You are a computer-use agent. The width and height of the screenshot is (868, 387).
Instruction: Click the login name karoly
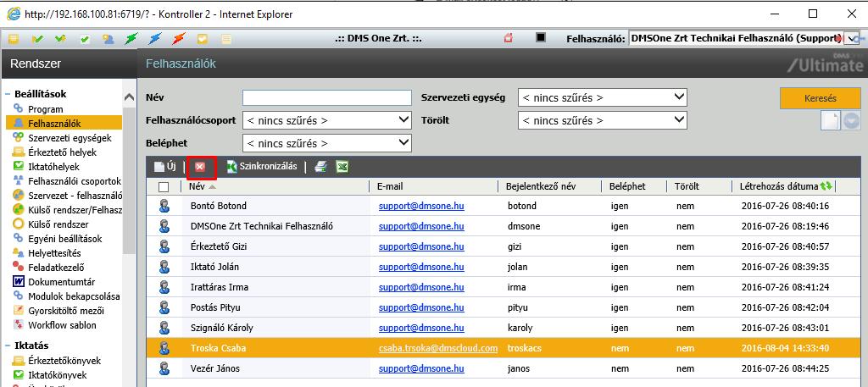(520, 328)
